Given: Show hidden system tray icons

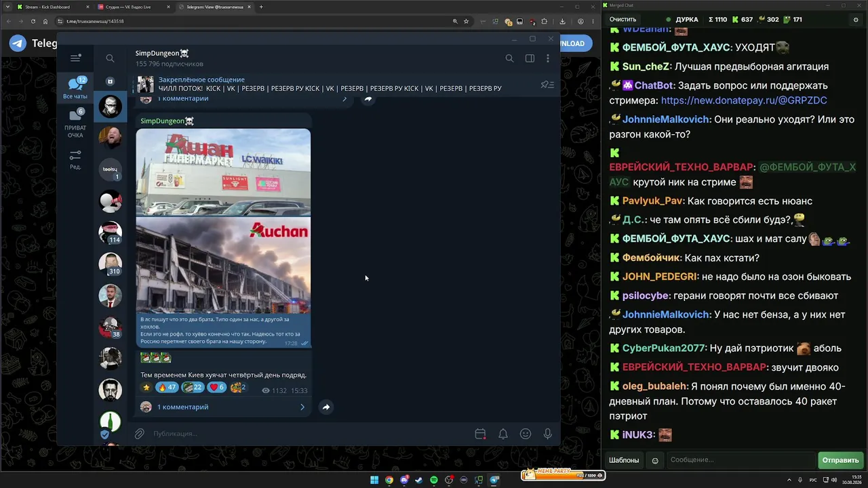Looking at the screenshot, I should [x=789, y=481].
